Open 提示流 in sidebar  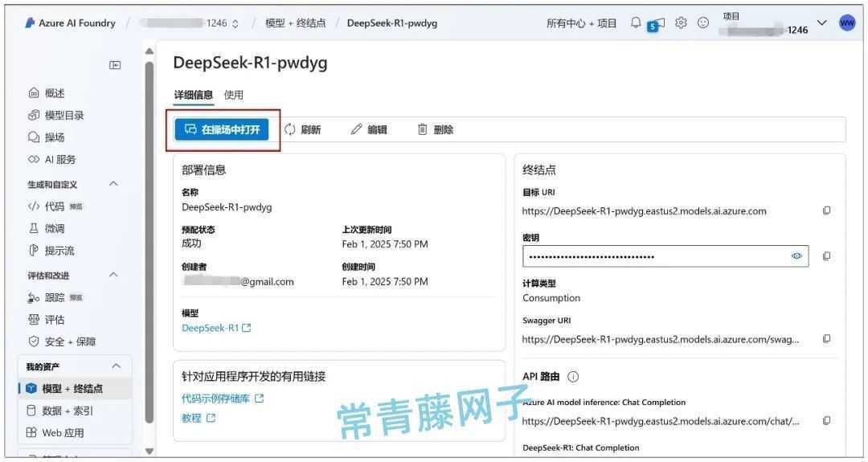[x=51, y=251]
